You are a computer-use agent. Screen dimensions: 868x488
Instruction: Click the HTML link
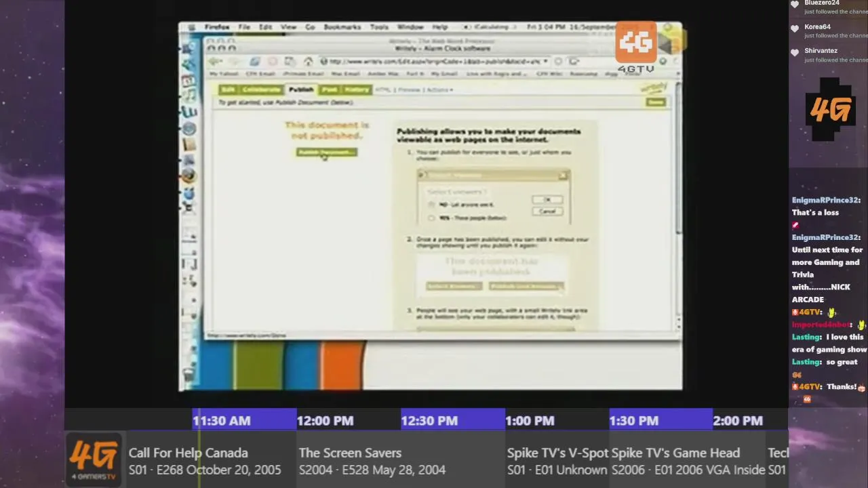click(x=383, y=89)
